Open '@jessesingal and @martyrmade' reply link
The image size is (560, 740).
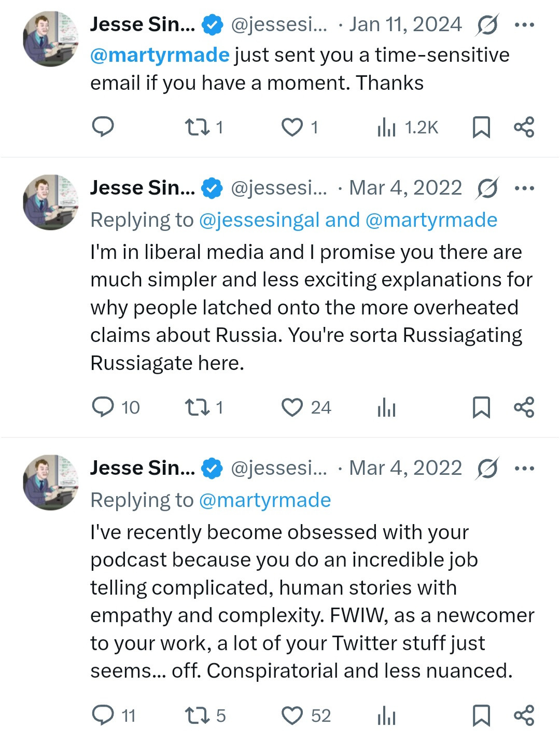click(348, 220)
